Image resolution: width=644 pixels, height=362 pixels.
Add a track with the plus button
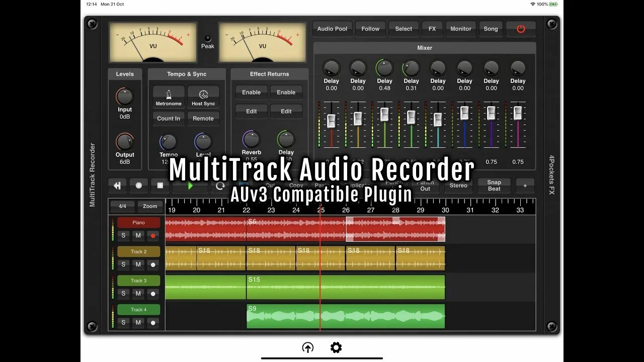525,186
